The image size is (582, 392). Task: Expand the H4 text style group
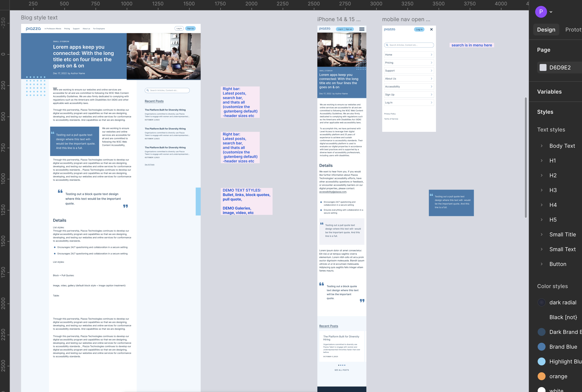coord(542,205)
